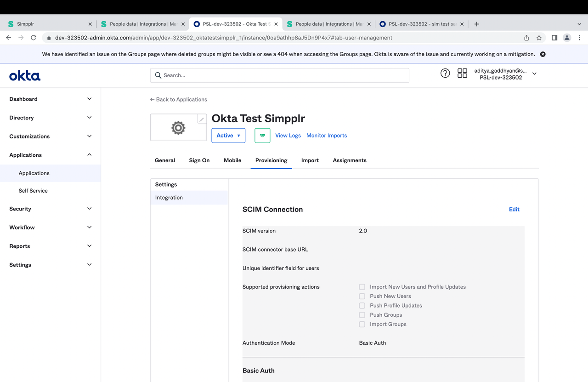Bookmark this page with star icon

539,38
